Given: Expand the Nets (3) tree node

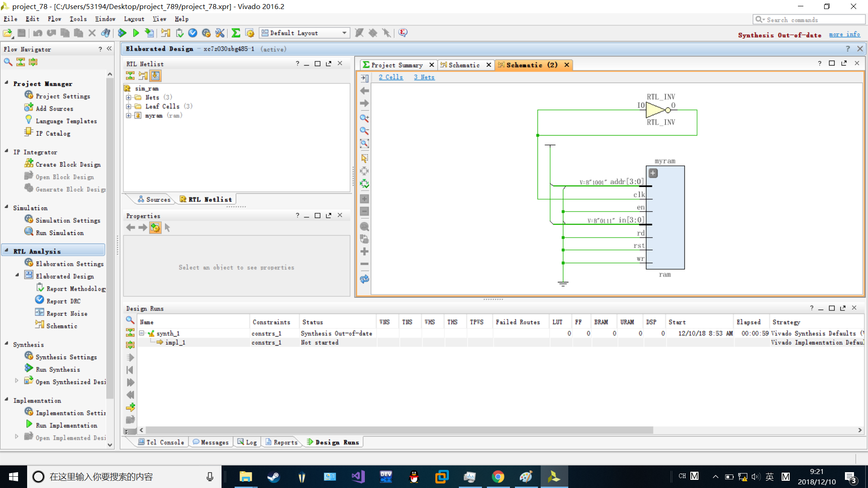Looking at the screenshot, I should (129, 98).
